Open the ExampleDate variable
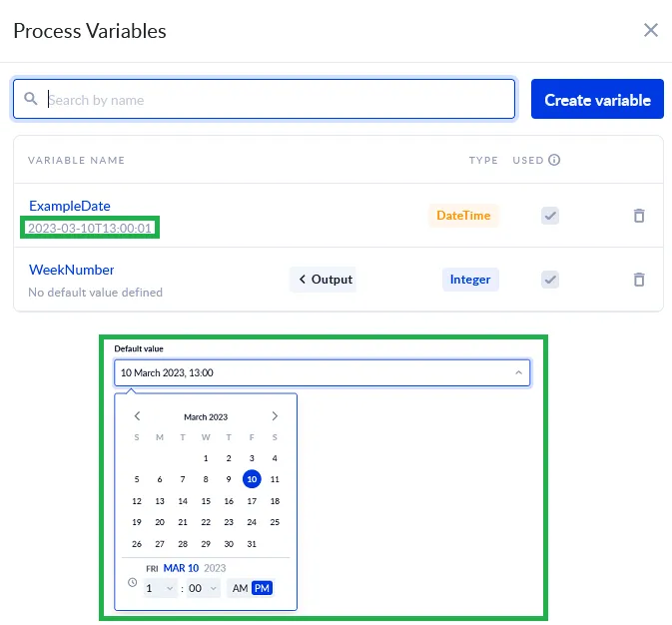This screenshot has height=625, width=672. (70, 206)
